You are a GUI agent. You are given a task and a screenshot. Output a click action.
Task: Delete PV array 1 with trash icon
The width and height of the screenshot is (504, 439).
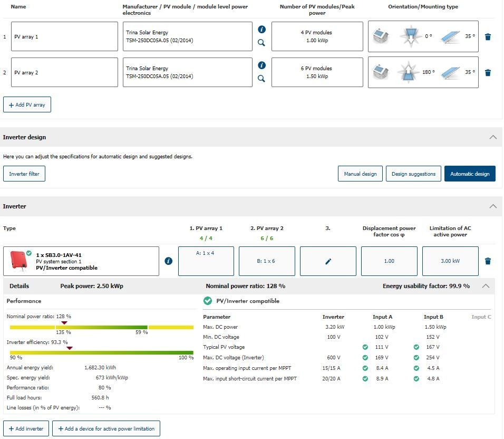(488, 37)
